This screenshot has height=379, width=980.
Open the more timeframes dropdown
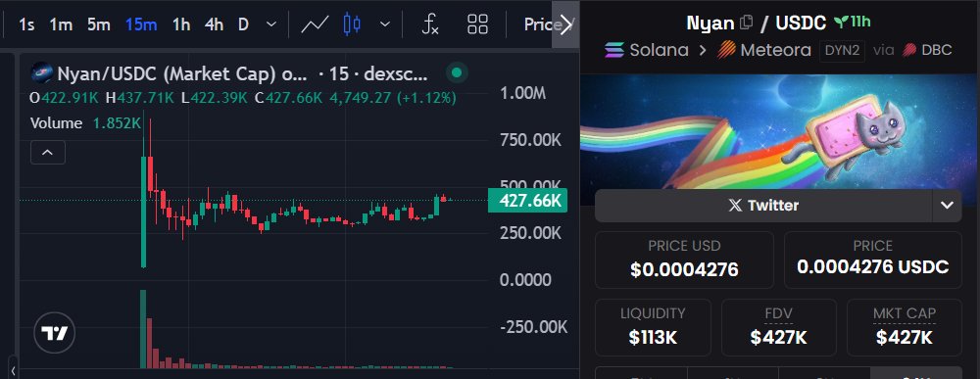271,25
